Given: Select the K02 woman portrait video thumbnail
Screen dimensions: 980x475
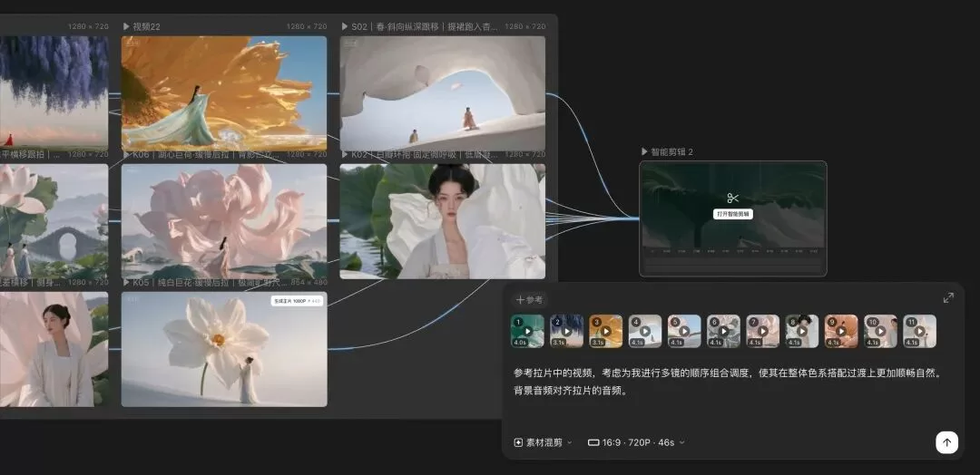Looking at the screenshot, I should [x=443, y=221].
